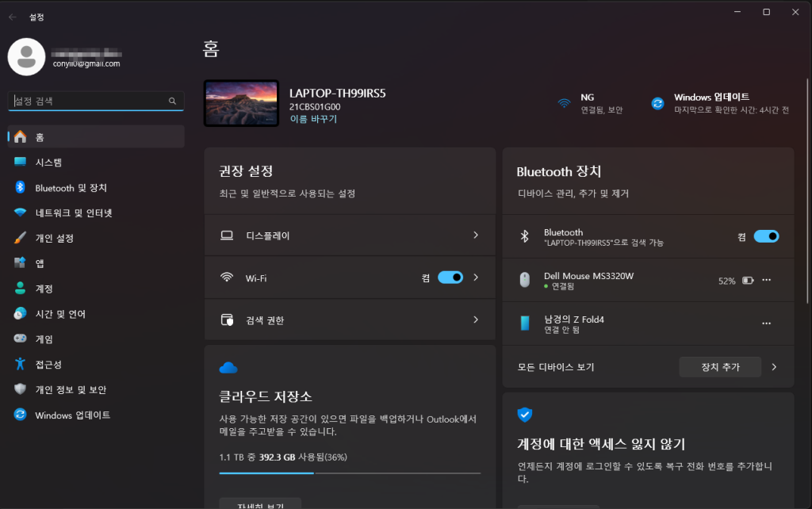Image resolution: width=812 pixels, height=509 pixels.
Task: Open 앱 settings in sidebar
Action: click(96, 263)
